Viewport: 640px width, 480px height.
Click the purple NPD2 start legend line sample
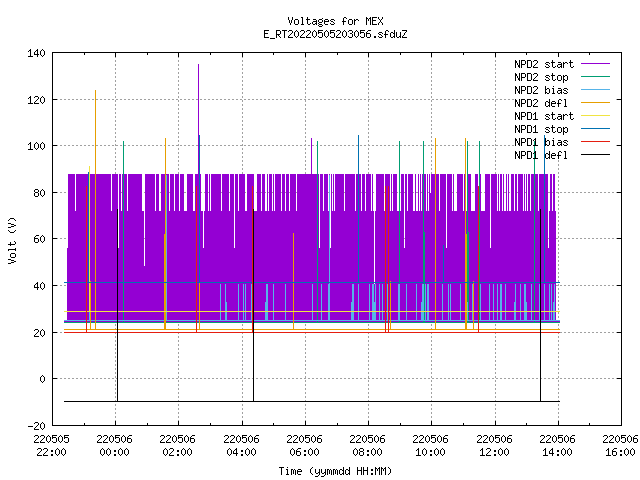[x=596, y=64]
